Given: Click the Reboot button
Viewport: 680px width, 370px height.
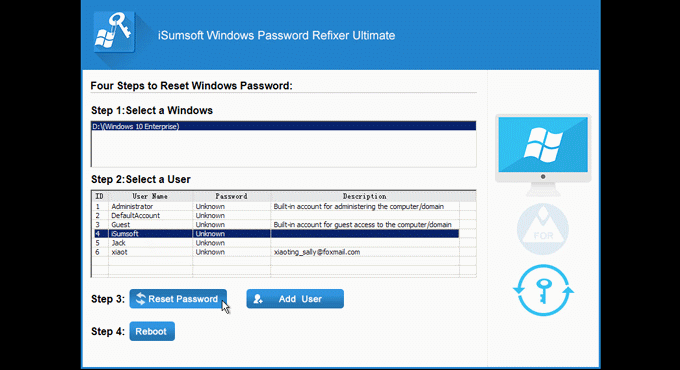Looking at the screenshot, I should [152, 331].
